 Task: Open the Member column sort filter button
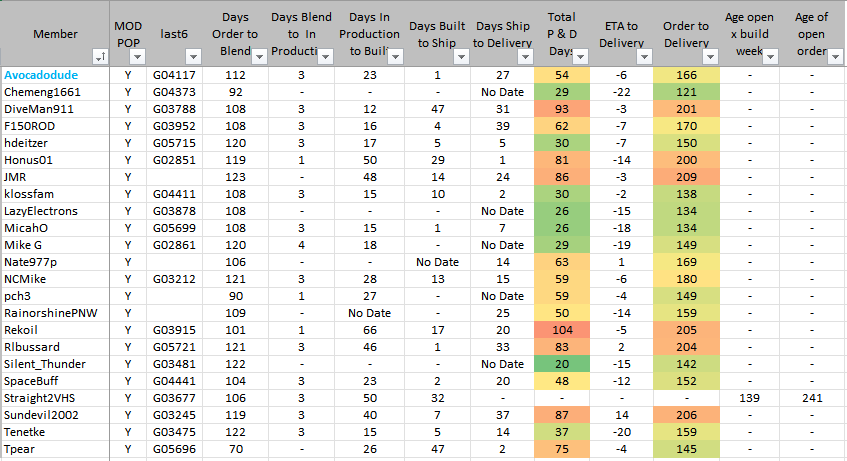coord(99,57)
